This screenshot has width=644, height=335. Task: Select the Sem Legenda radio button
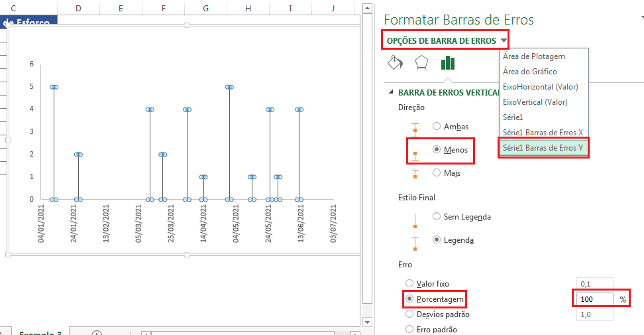pos(437,216)
